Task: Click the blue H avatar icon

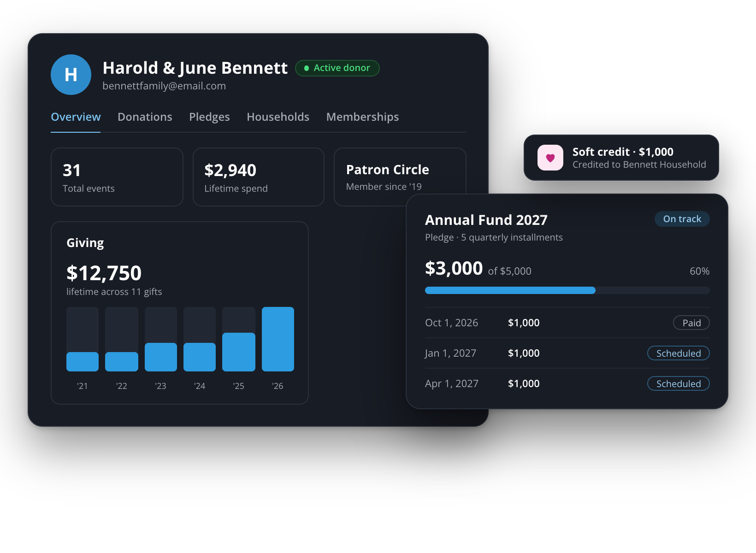Action: coord(71,75)
